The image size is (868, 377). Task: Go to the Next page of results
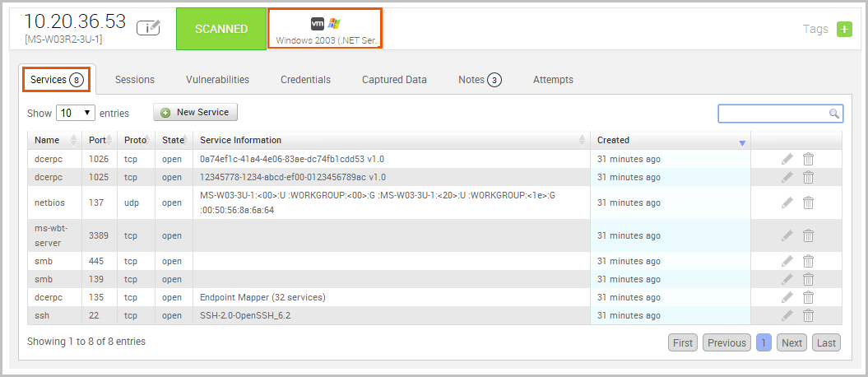coord(791,343)
